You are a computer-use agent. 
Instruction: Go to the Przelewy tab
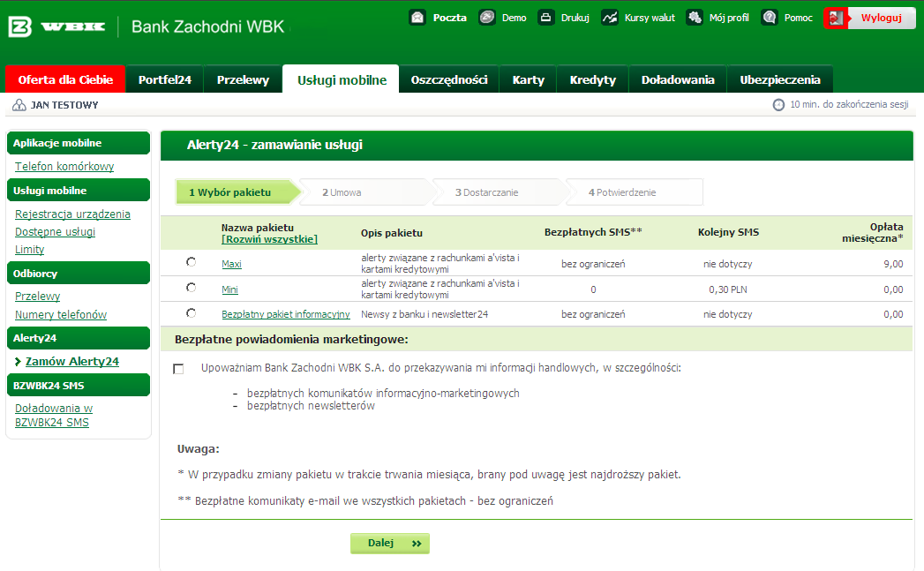tap(243, 79)
